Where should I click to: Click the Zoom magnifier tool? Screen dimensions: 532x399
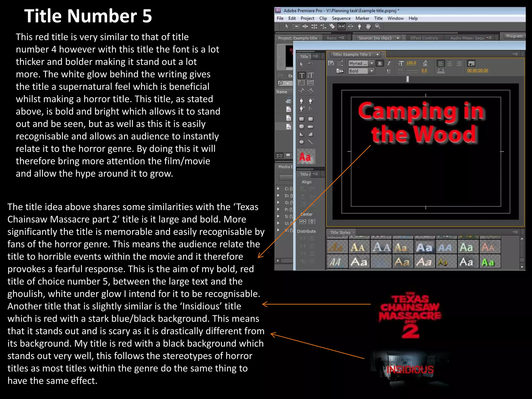coord(378,26)
